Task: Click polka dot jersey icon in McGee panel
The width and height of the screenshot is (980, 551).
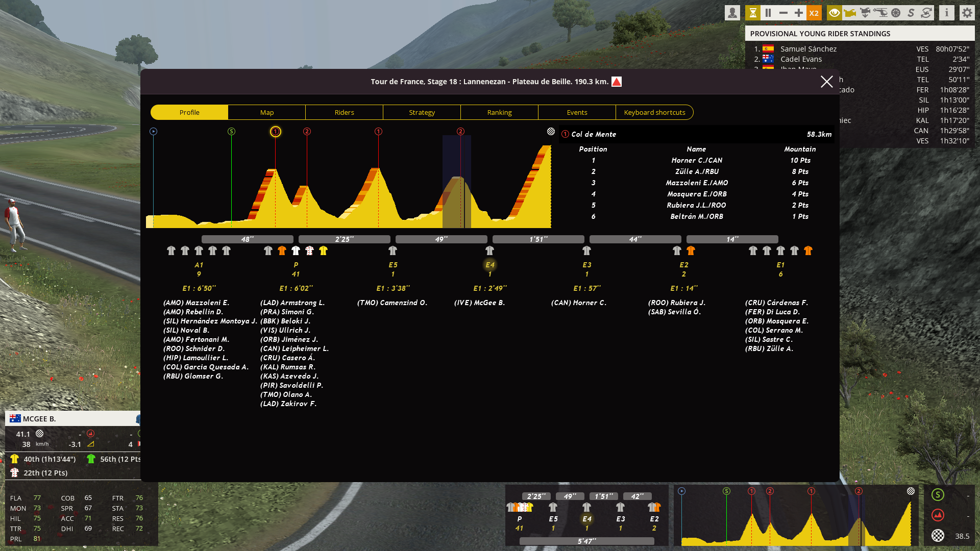Action: [14, 472]
